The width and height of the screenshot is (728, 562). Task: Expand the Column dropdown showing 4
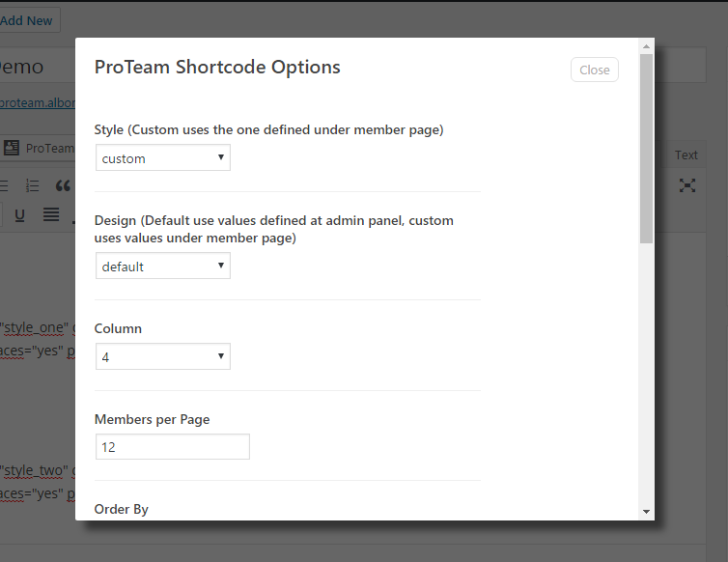[163, 356]
